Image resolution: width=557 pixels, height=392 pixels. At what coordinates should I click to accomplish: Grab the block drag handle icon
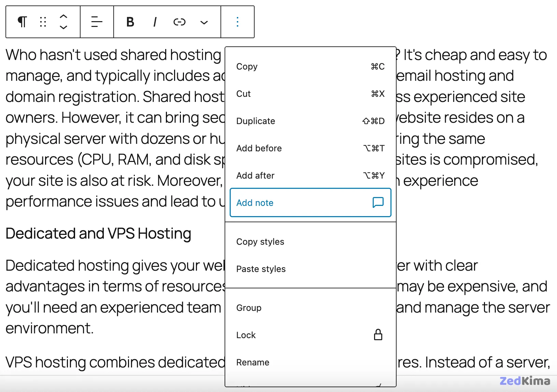pyautogui.click(x=43, y=22)
